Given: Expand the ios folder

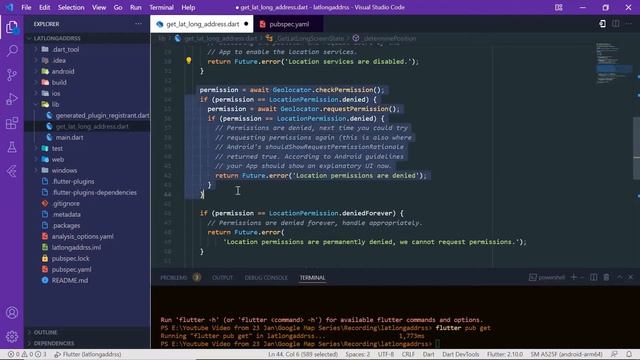Looking at the screenshot, I should click(x=36, y=93).
